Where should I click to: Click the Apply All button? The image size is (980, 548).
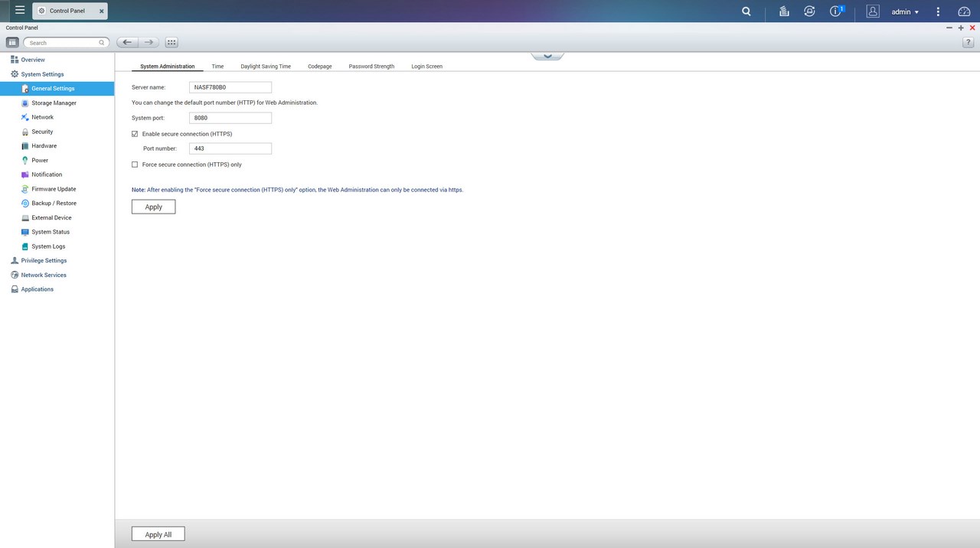[x=158, y=534]
